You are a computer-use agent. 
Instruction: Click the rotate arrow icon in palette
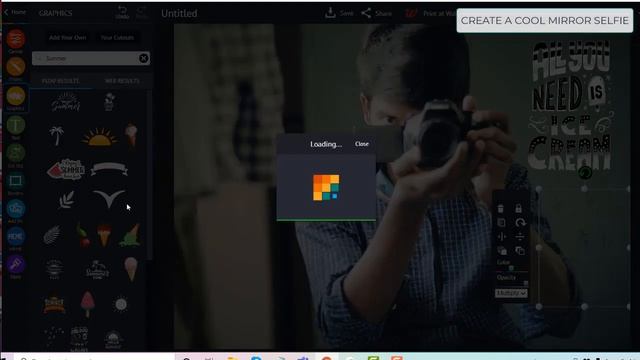coord(520,222)
